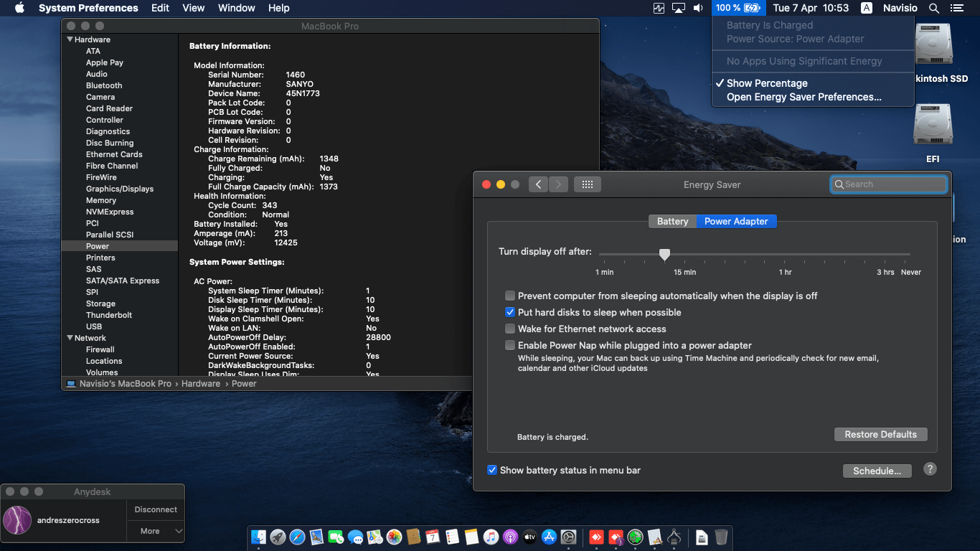Select USB in Hardware sidebar
980x551 pixels.
point(94,326)
